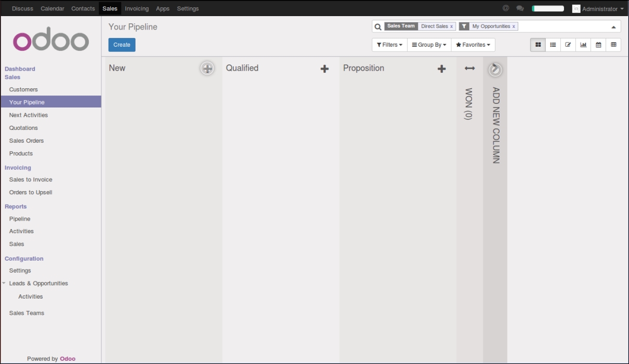Click the Create button
The image size is (629, 364).
tap(122, 45)
